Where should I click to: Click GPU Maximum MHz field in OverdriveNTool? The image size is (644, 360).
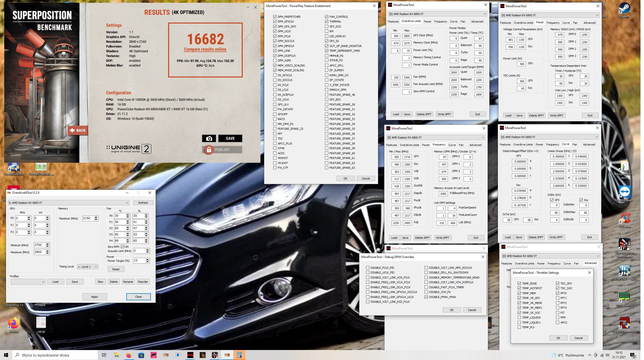coord(40,252)
